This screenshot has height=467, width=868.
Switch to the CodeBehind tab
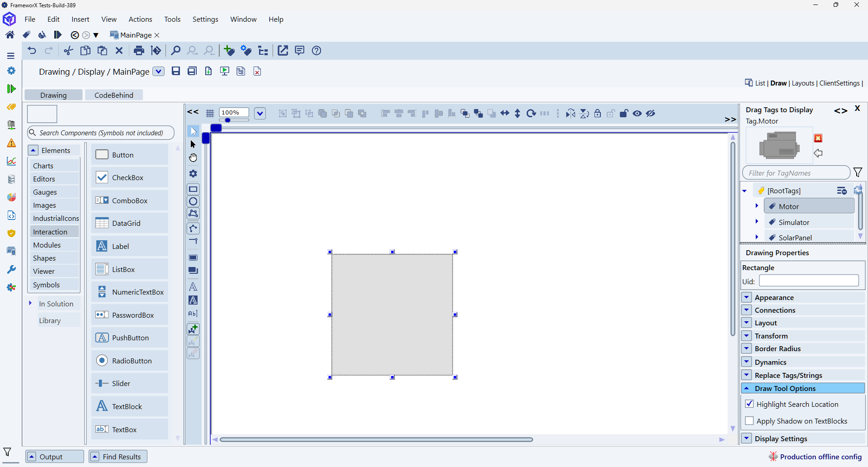click(113, 95)
